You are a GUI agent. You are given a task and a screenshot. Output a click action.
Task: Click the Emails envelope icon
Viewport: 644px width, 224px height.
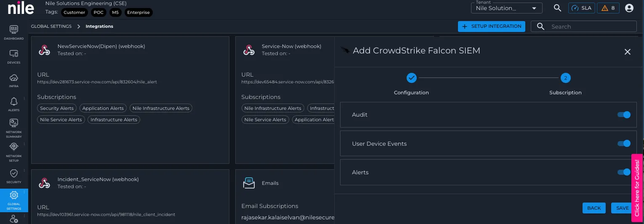click(249, 183)
